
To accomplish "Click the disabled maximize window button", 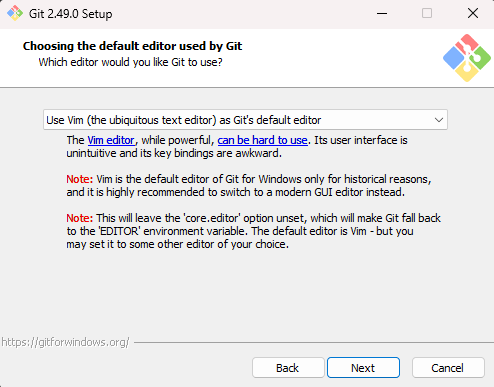I will point(427,14).
